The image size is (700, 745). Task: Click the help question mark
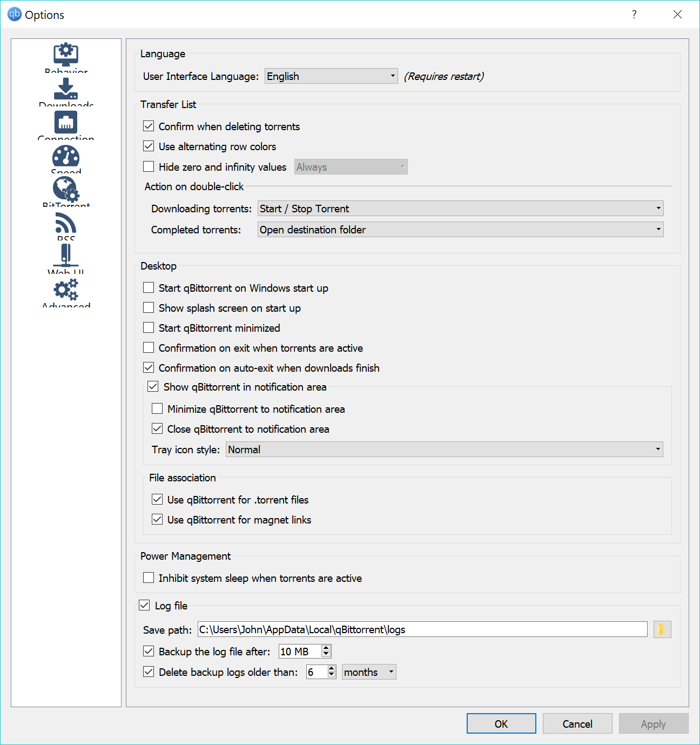pyautogui.click(x=634, y=15)
